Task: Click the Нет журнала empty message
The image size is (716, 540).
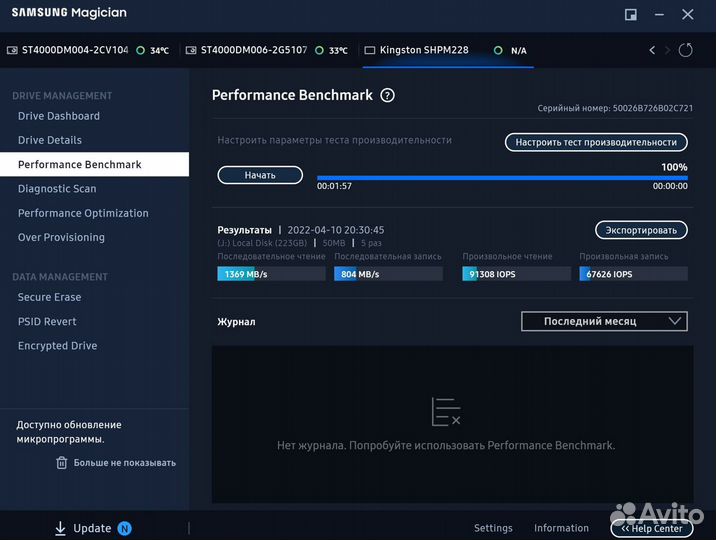Action: click(446, 446)
